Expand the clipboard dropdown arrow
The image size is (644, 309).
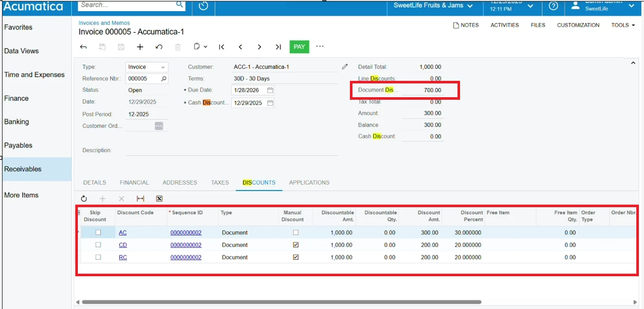coord(205,47)
